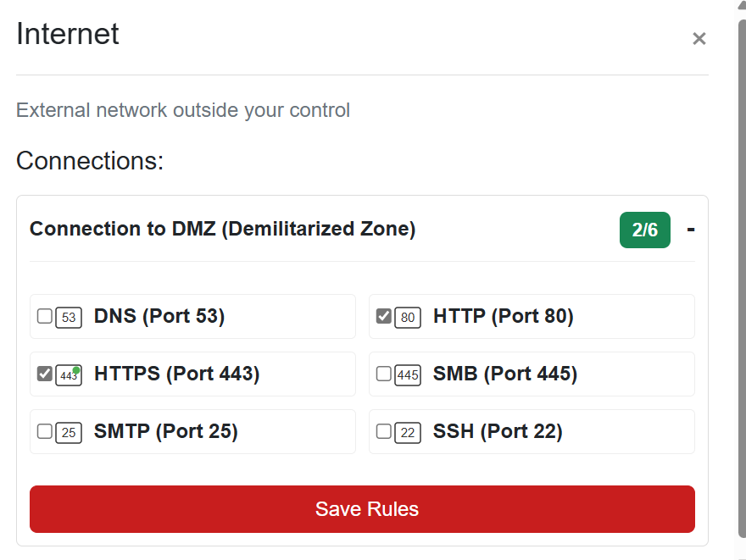Close the Internet dialog
The image size is (746, 560).
(699, 38)
